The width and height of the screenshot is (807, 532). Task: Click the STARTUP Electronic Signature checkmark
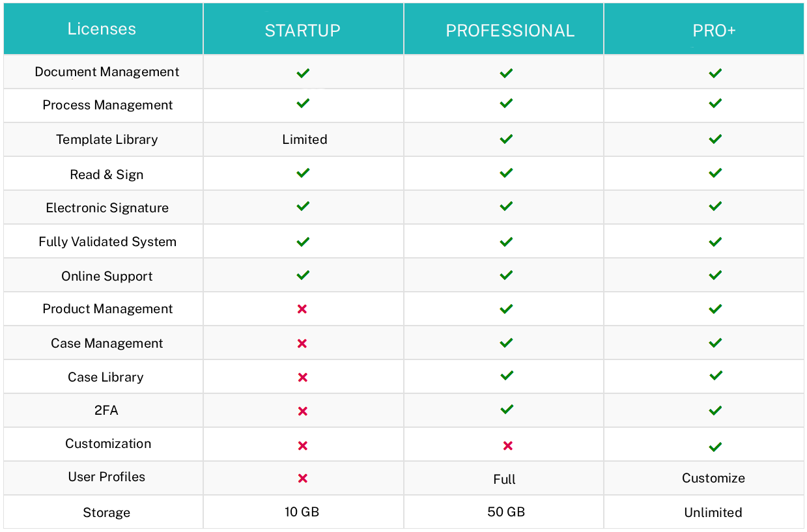point(303,206)
